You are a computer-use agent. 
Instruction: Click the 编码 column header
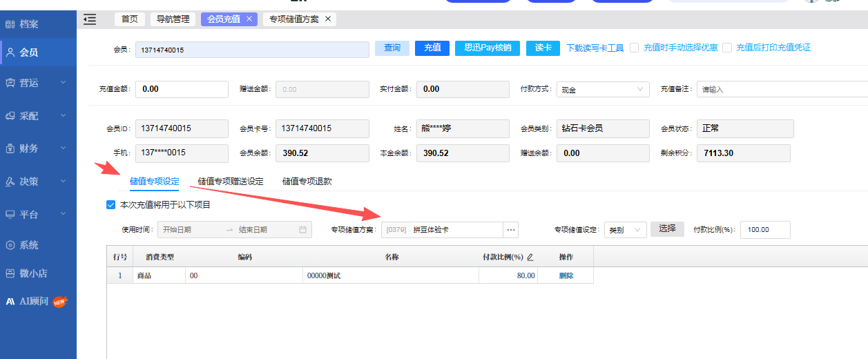click(x=244, y=257)
